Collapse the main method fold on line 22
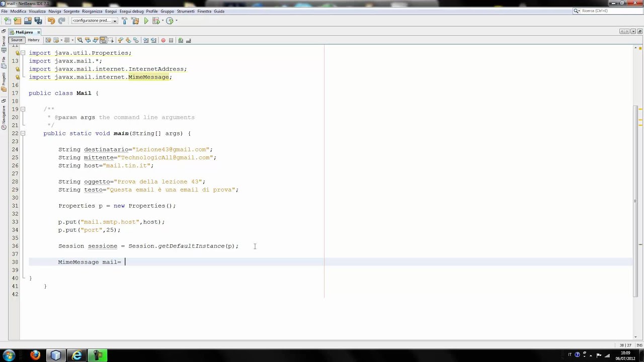 tap(23, 133)
